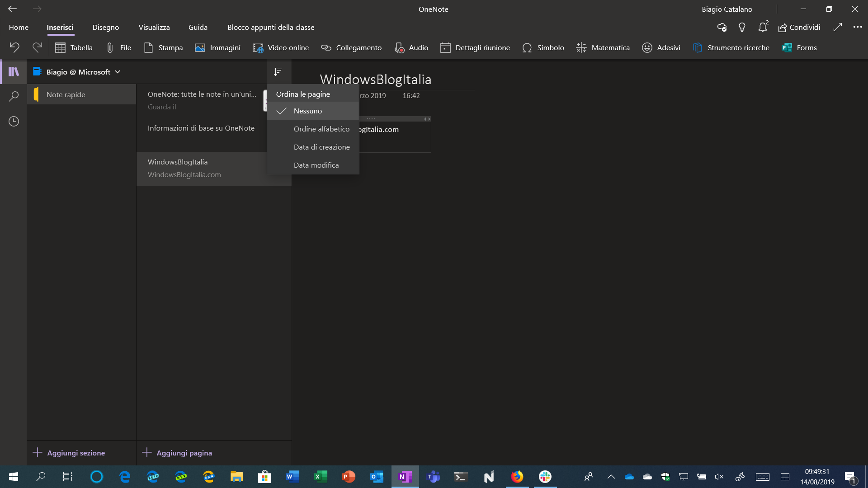Open the Guida tab
The image size is (868, 488).
tap(198, 27)
